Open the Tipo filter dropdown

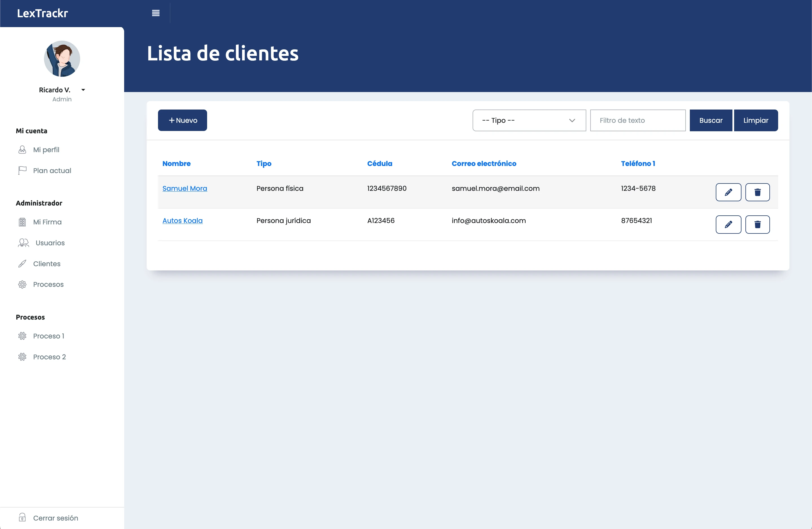[x=529, y=121]
